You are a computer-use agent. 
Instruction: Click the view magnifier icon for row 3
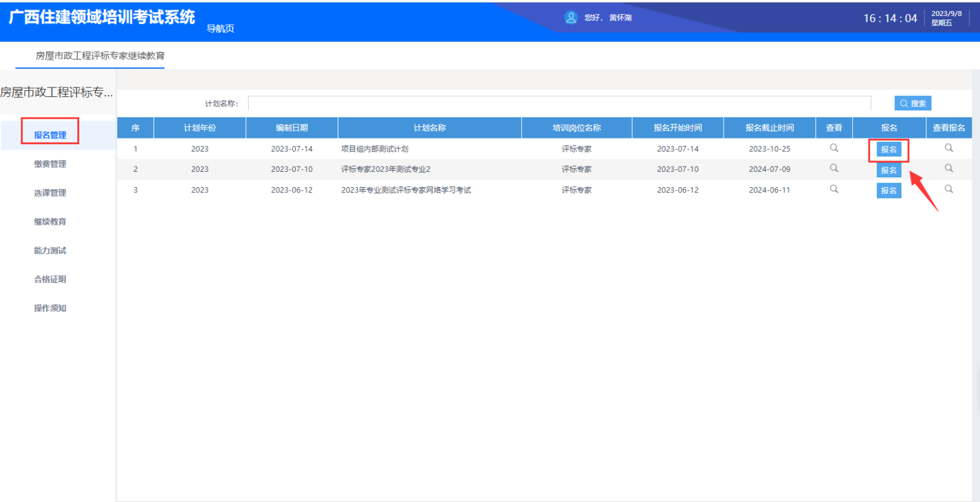[834, 189]
